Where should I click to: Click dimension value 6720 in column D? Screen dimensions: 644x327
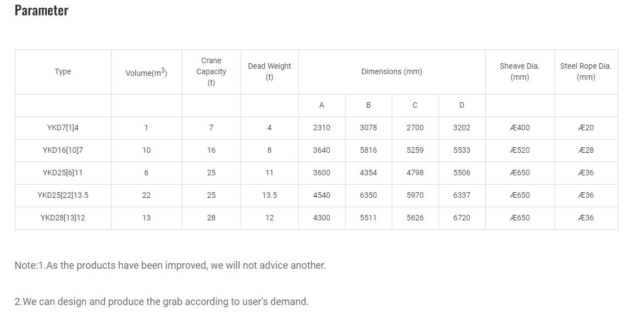coord(462,218)
